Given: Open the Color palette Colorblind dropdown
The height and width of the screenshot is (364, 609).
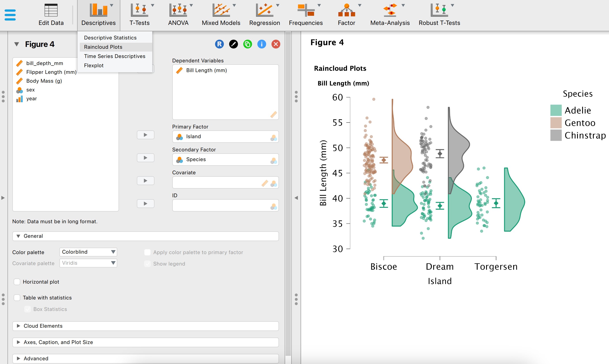Looking at the screenshot, I should (88, 252).
